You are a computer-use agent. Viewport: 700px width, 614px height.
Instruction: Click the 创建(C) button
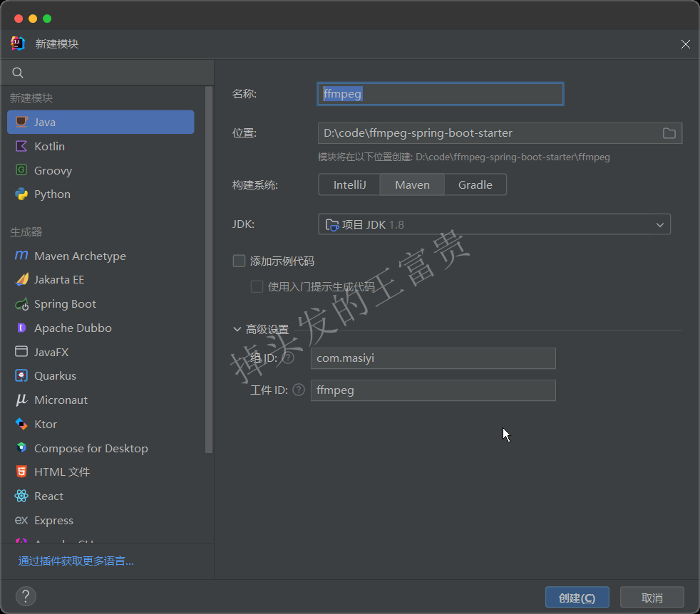[x=577, y=598]
